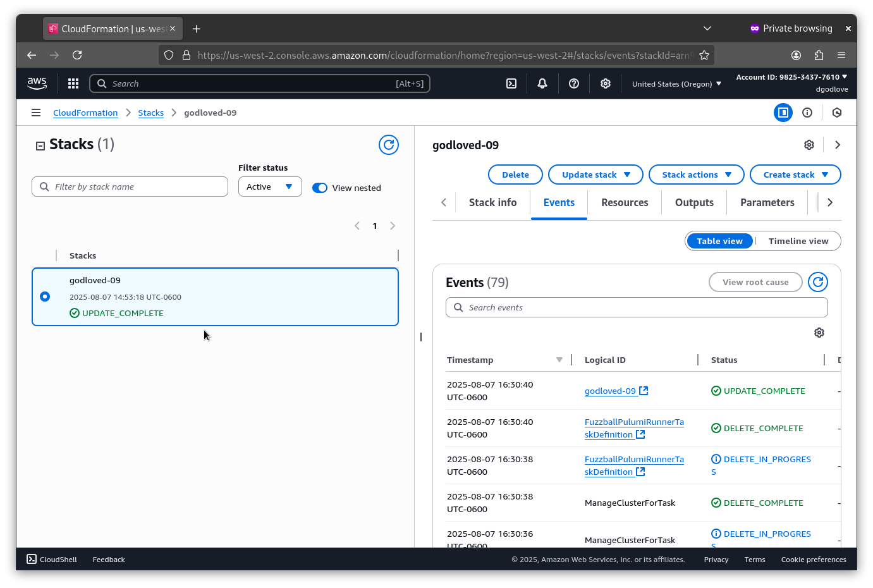Switch to the Resources tab
873x588 pixels.
(625, 202)
